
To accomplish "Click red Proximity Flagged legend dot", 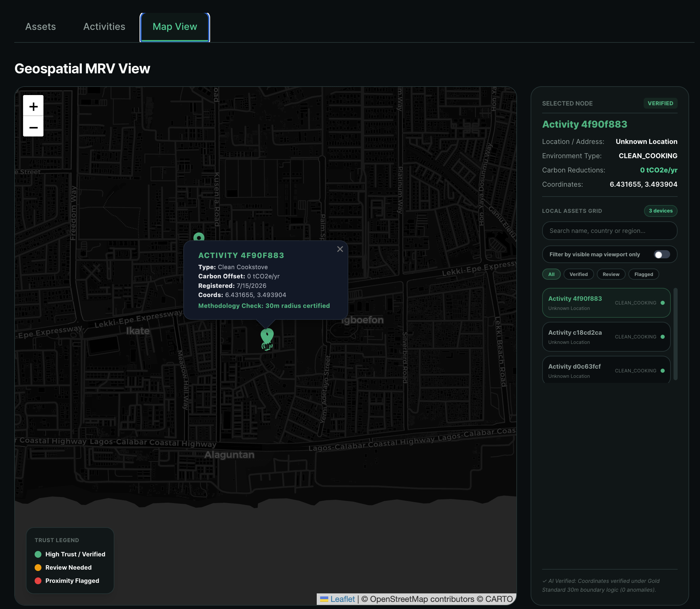I will [38, 581].
